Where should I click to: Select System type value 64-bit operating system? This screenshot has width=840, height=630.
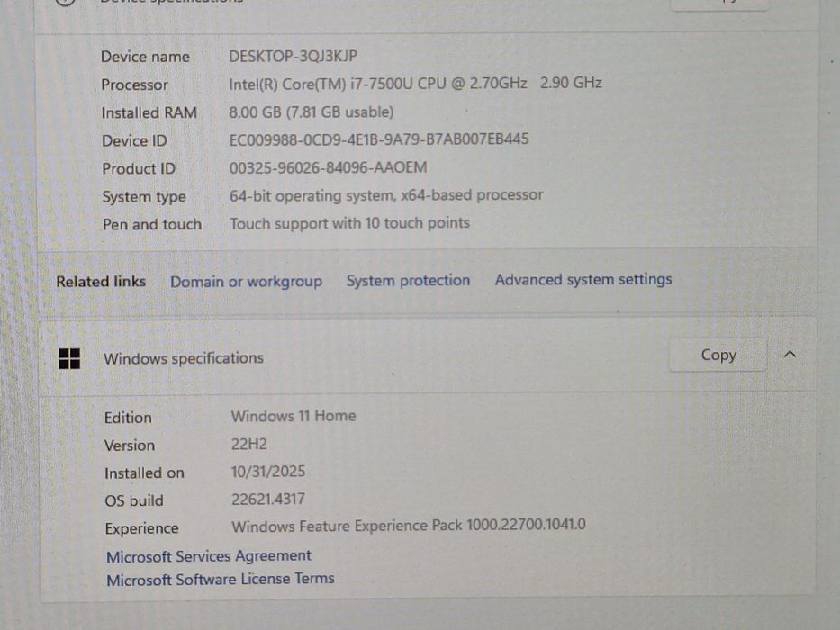pyautogui.click(x=386, y=195)
